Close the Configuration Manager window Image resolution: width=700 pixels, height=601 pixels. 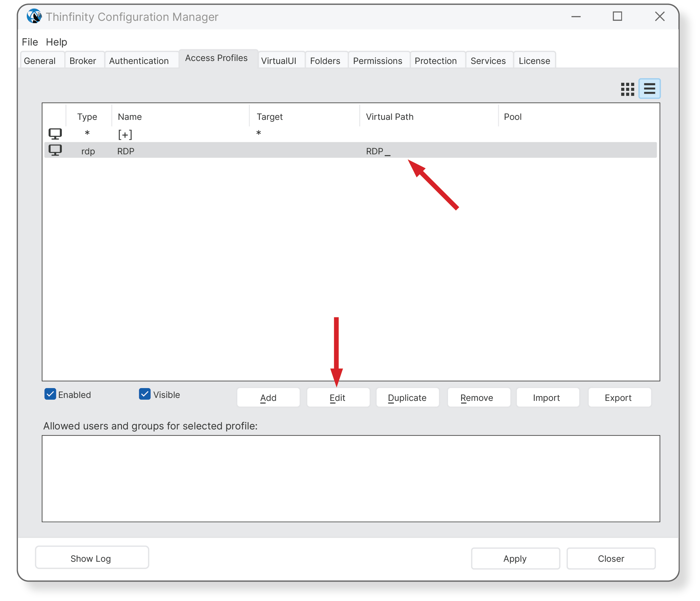pyautogui.click(x=660, y=16)
